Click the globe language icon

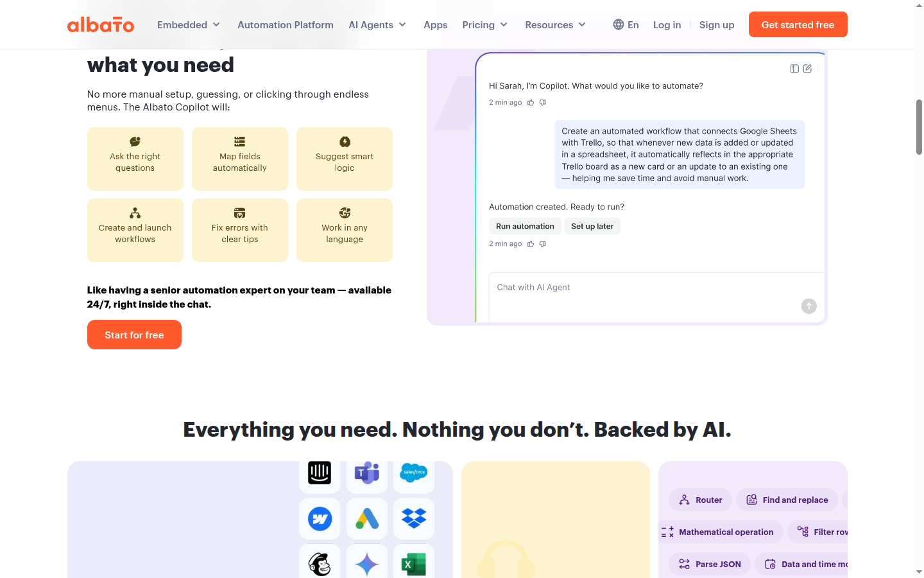(x=619, y=24)
